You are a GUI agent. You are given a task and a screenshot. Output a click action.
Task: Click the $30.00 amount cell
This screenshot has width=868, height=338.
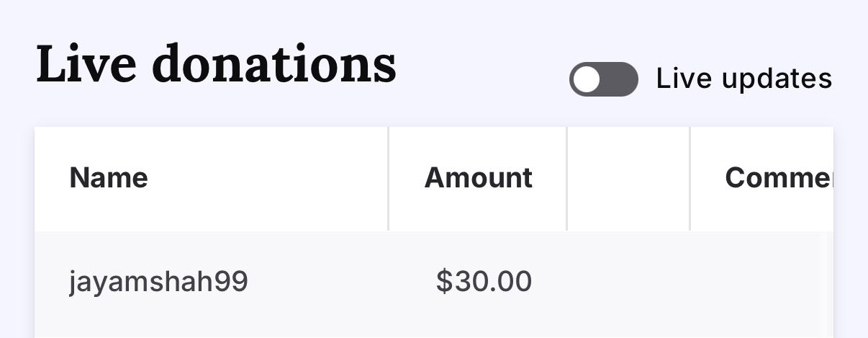tap(484, 282)
